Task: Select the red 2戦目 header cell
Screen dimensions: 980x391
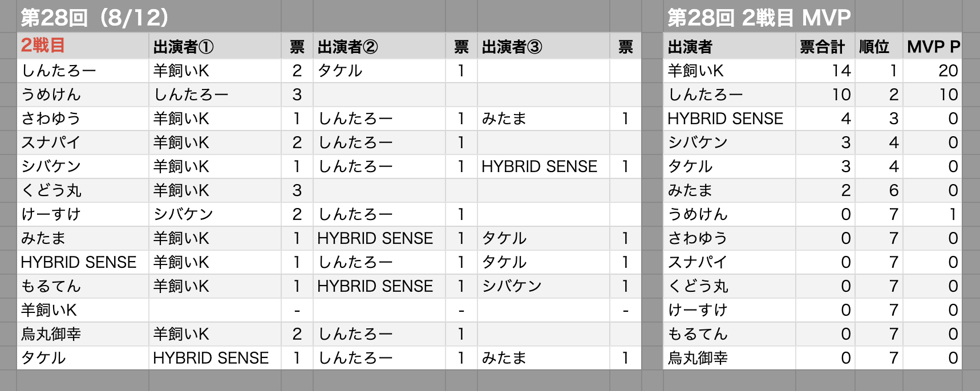Action: click(83, 46)
